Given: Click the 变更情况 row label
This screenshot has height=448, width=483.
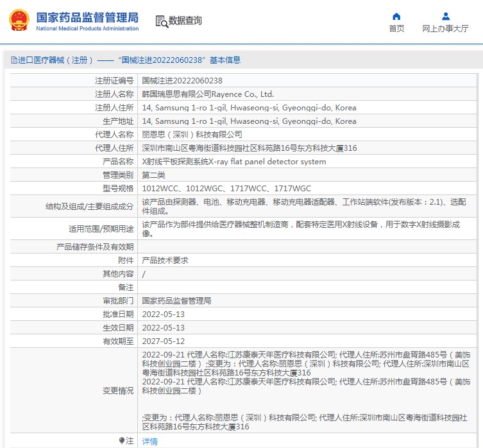Looking at the screenshot, I should point(118,391).
